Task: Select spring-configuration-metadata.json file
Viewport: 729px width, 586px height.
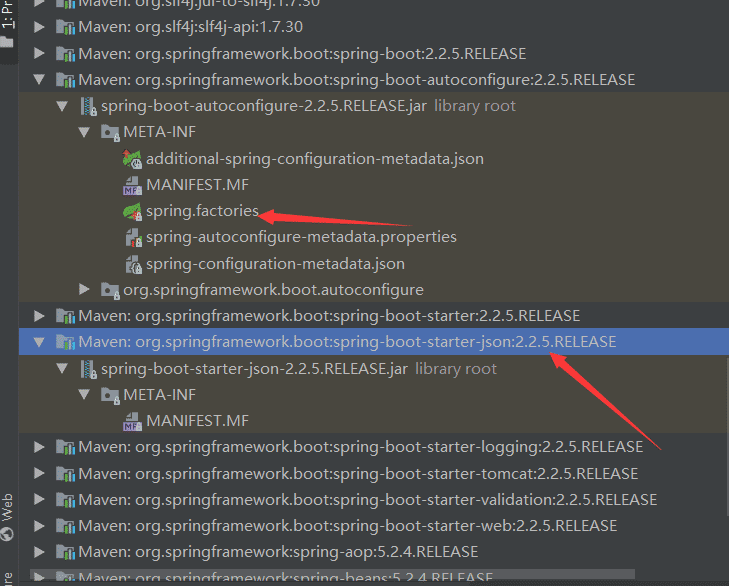Action: pyautogui.click(x=275, y=264)
